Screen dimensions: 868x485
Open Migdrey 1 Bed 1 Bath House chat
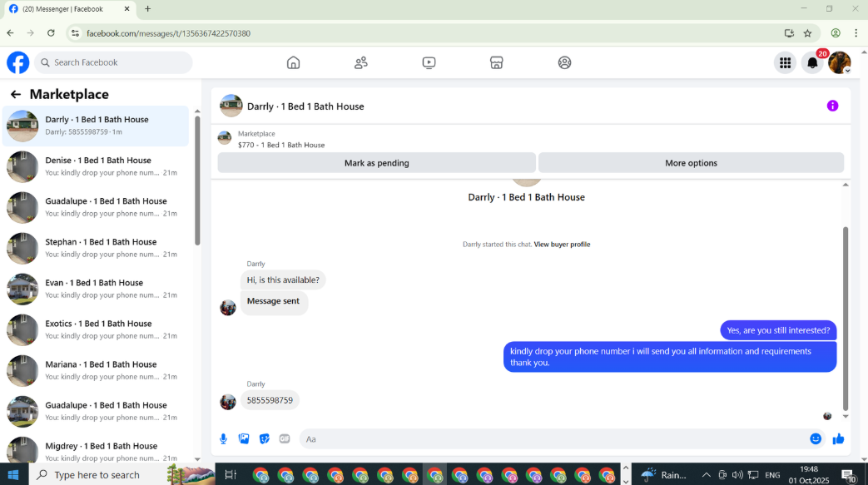[x=96, y=451]
